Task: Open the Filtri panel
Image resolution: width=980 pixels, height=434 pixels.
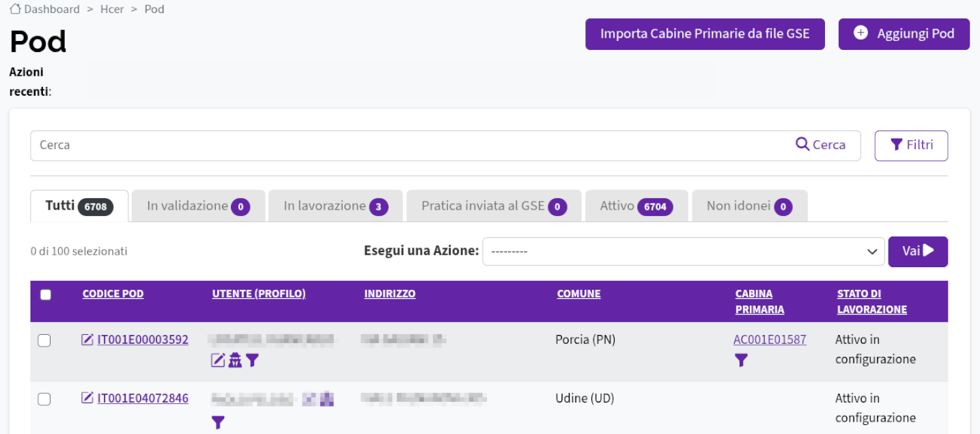Action: tap(911, 146)
